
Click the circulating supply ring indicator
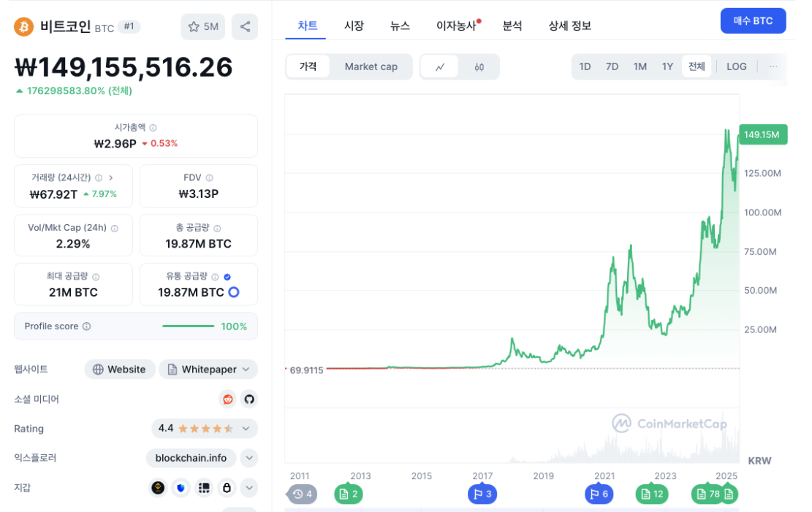click(234, 292)
